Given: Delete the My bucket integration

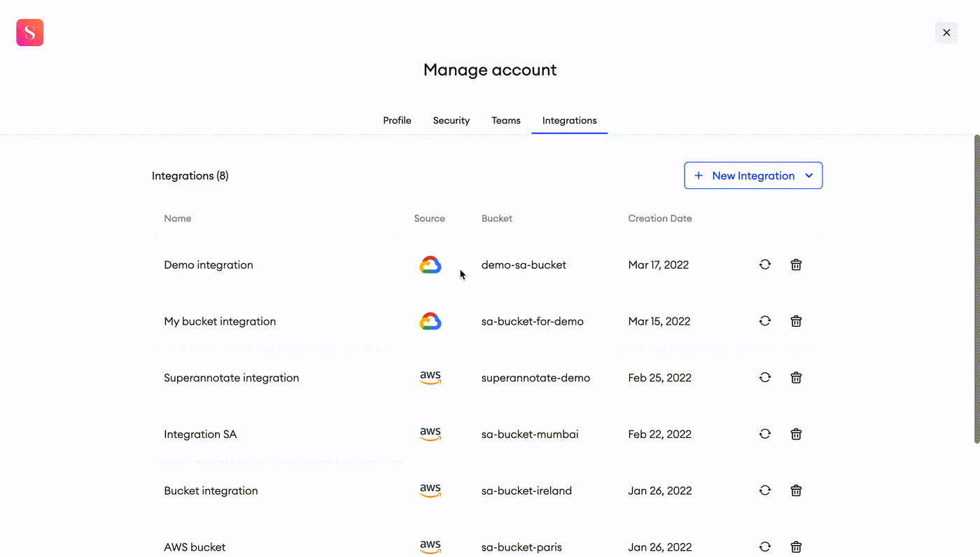Looking at the screenshot, I should click(796, 321).
